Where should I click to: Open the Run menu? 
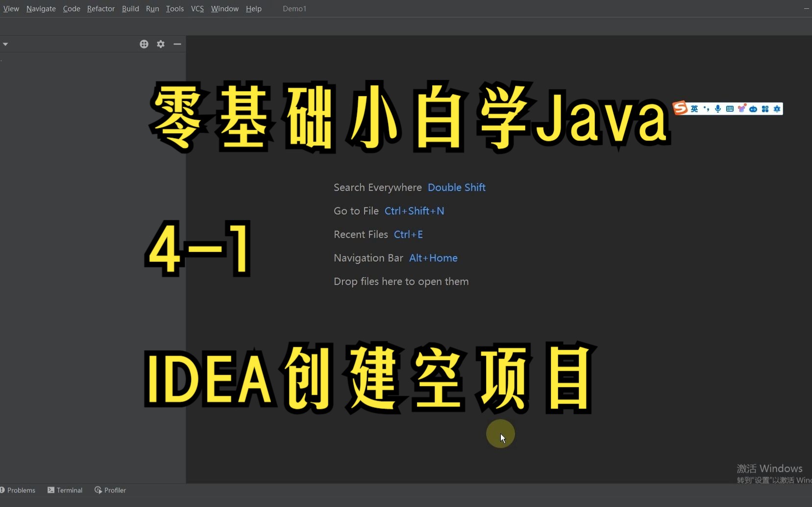point(152,9)
